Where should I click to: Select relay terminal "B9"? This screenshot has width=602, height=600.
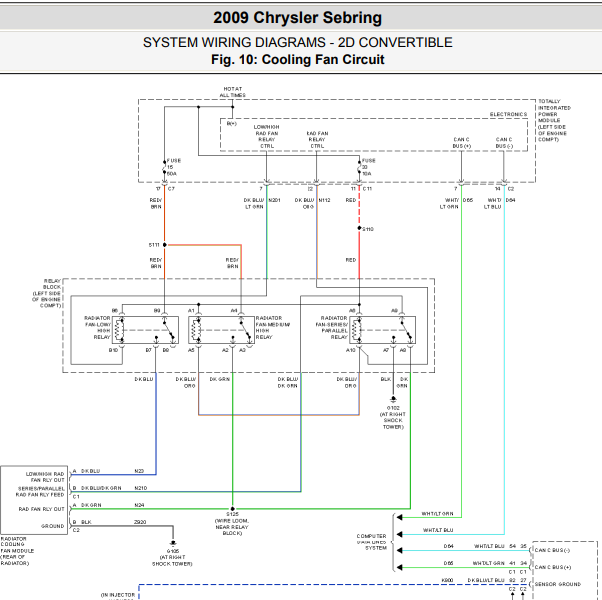[157, 311]
